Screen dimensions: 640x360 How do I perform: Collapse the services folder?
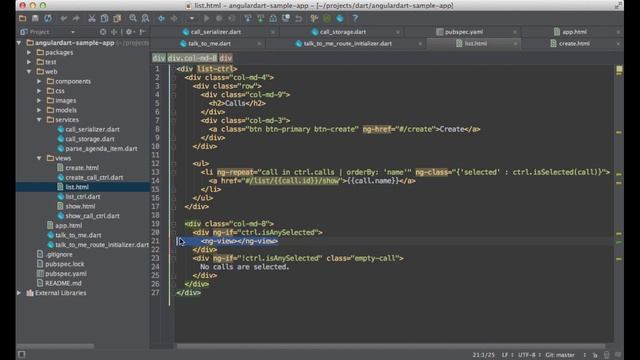pos(39,120)
